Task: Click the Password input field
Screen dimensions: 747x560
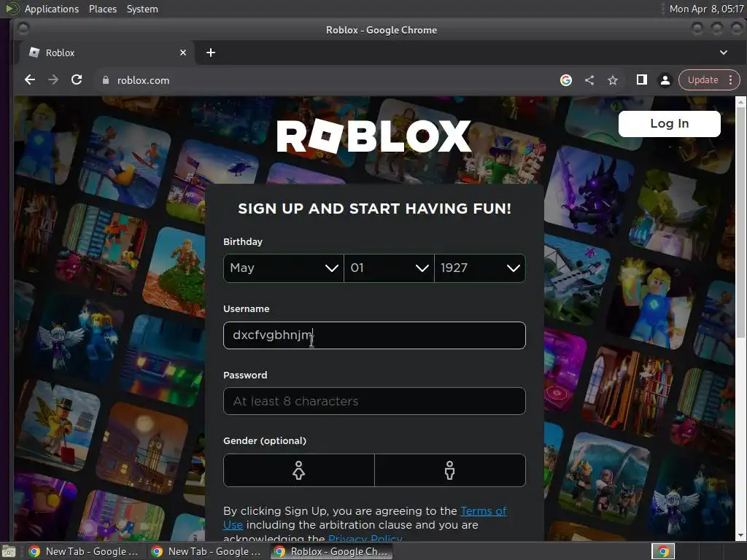Action: [374, 401]
